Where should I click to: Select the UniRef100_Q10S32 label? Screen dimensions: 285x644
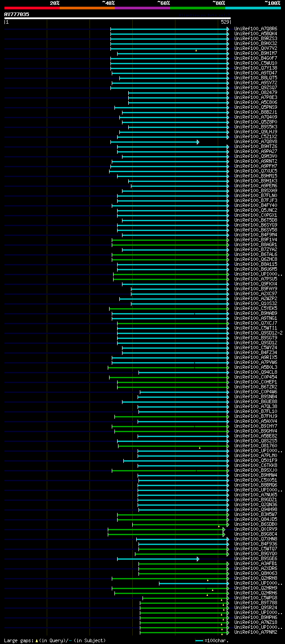tap(256, 304)
